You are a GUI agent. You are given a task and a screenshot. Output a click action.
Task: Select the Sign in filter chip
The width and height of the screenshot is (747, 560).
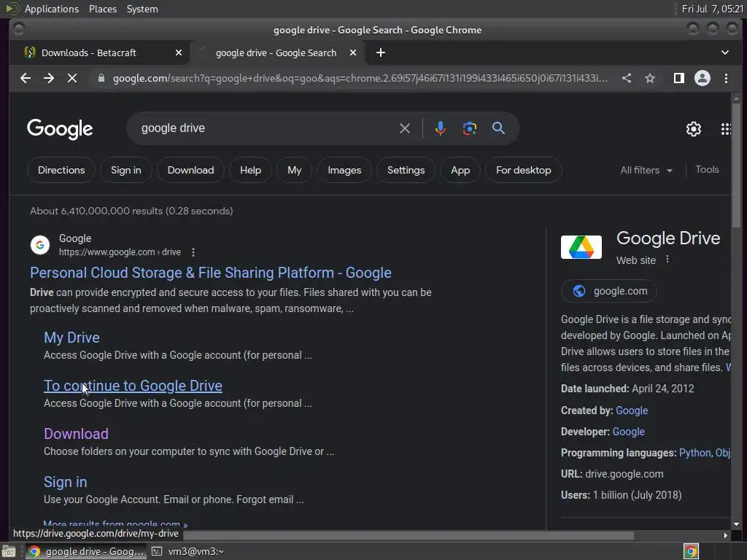[125, 170]
